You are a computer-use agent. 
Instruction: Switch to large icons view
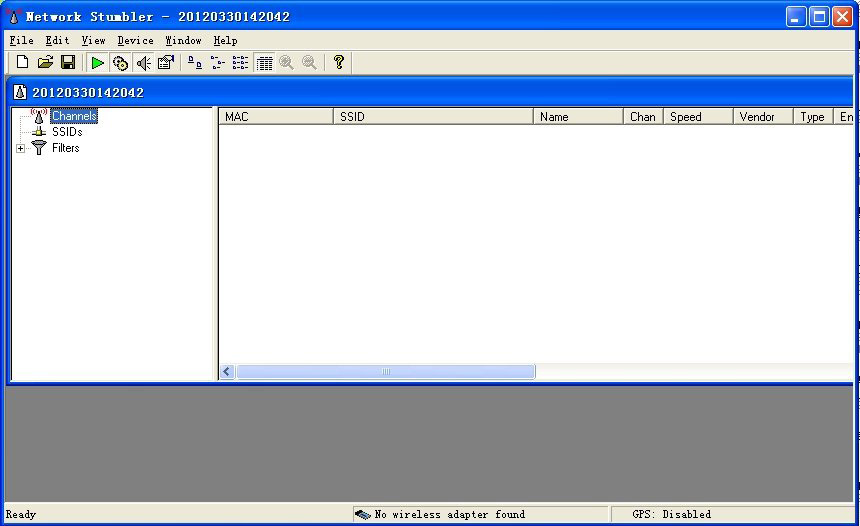pyautogui.click(x=195, y=63)
